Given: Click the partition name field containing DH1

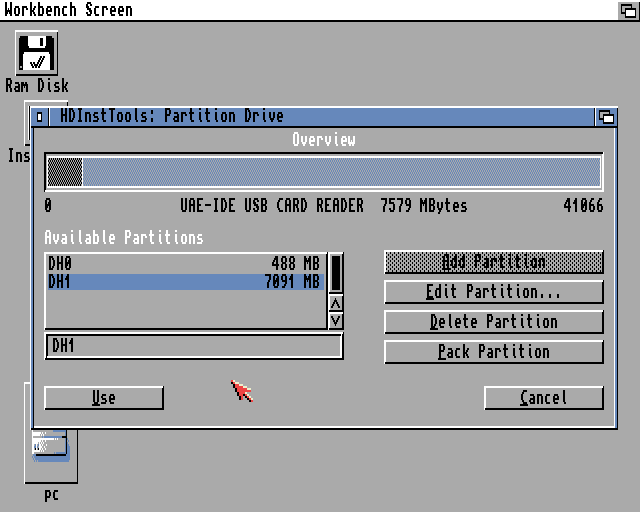Looking at the screenshot, I should 193,346.
